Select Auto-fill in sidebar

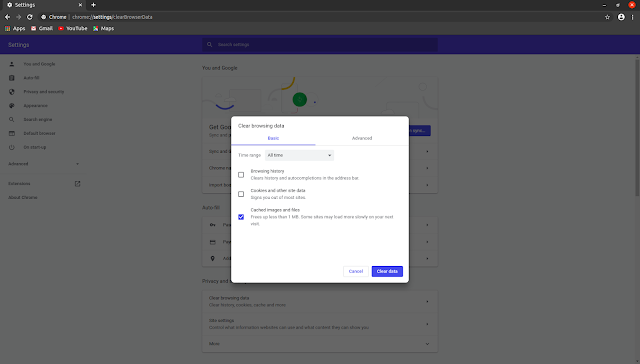coord(31,78)
